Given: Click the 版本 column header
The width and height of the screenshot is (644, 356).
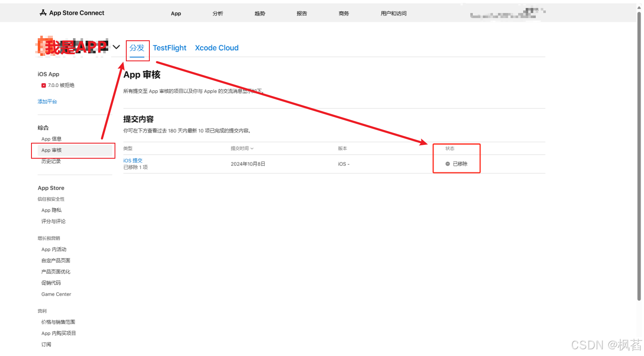Looking at the screenshot, I should coord(342,149).
